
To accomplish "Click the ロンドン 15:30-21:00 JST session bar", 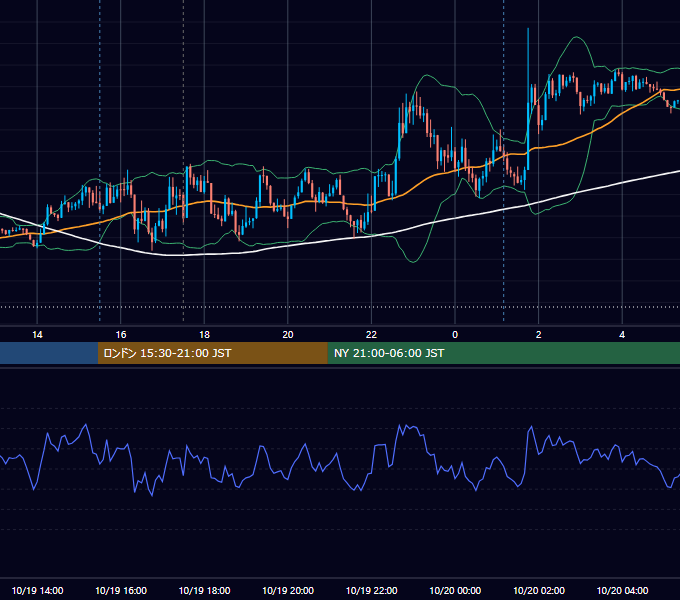I will click(212, 353).
